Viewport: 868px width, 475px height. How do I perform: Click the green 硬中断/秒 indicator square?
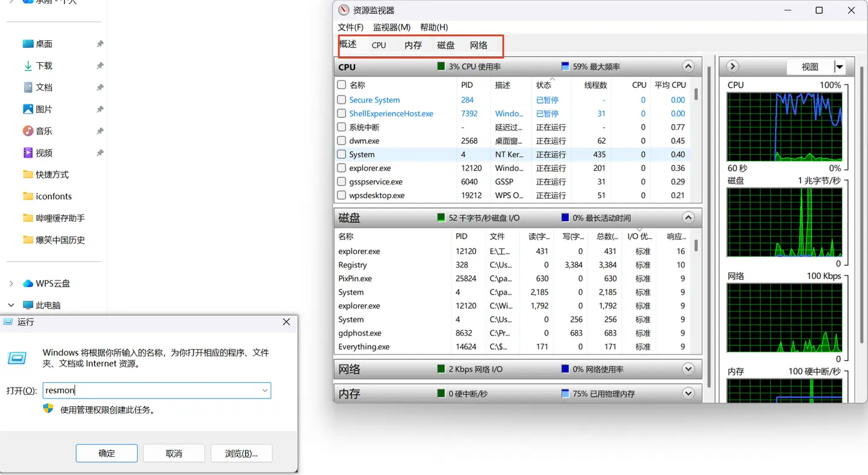click(441, 394)
